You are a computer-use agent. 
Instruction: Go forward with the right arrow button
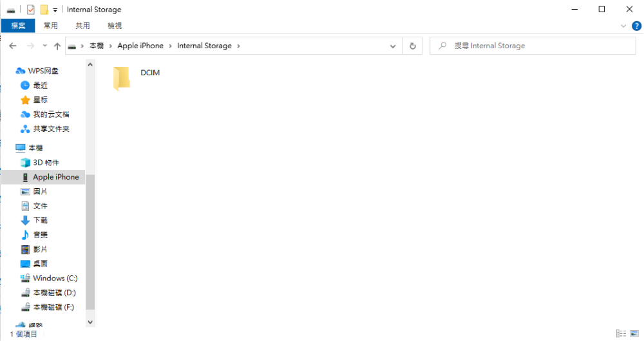(30, 46)
